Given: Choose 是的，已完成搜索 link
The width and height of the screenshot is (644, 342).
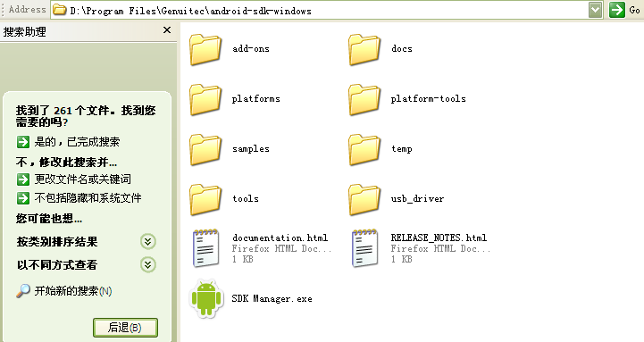Looking at the screenshot, I should (x=77, y=142).
